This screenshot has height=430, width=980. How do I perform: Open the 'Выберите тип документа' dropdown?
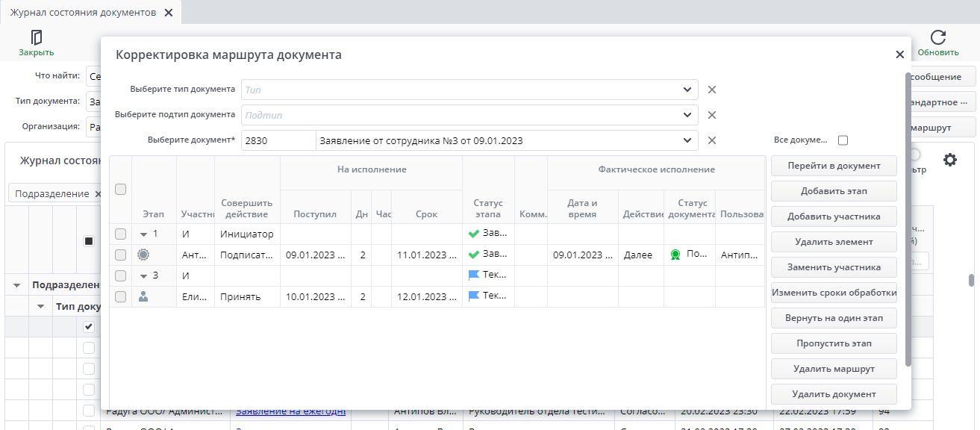coord(687,90)
